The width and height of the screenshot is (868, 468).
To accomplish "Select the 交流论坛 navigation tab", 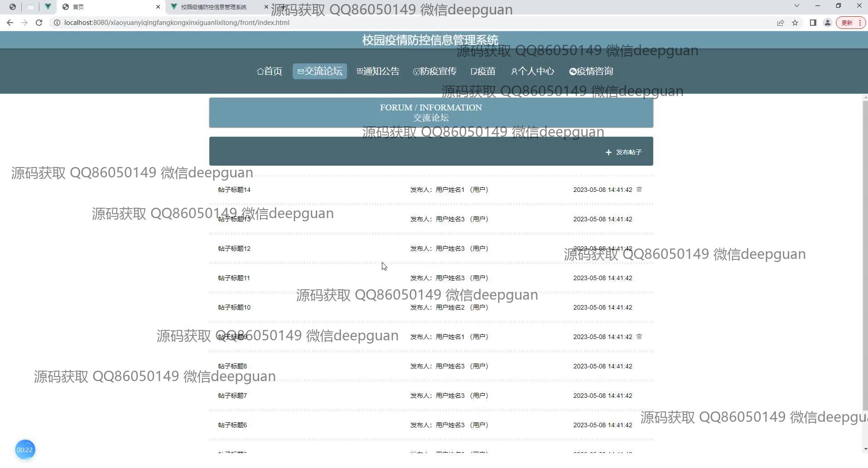I will 320,71.
